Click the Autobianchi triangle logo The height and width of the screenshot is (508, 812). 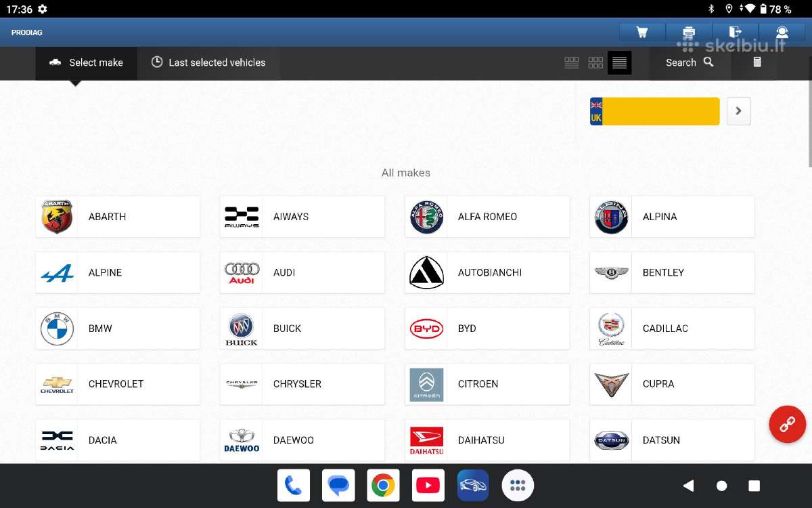[x=426, y=272]
